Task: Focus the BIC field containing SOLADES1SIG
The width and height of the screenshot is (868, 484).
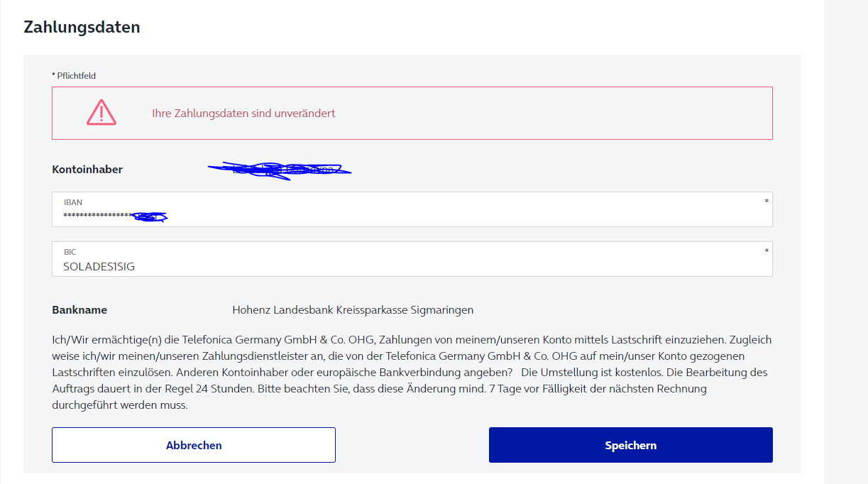Action: pos(412,259)
